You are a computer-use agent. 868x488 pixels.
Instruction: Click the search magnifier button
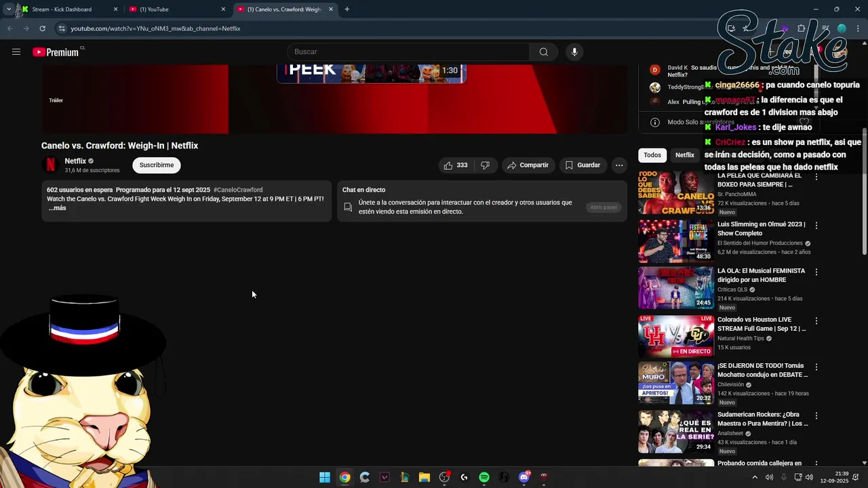[544, 52]
